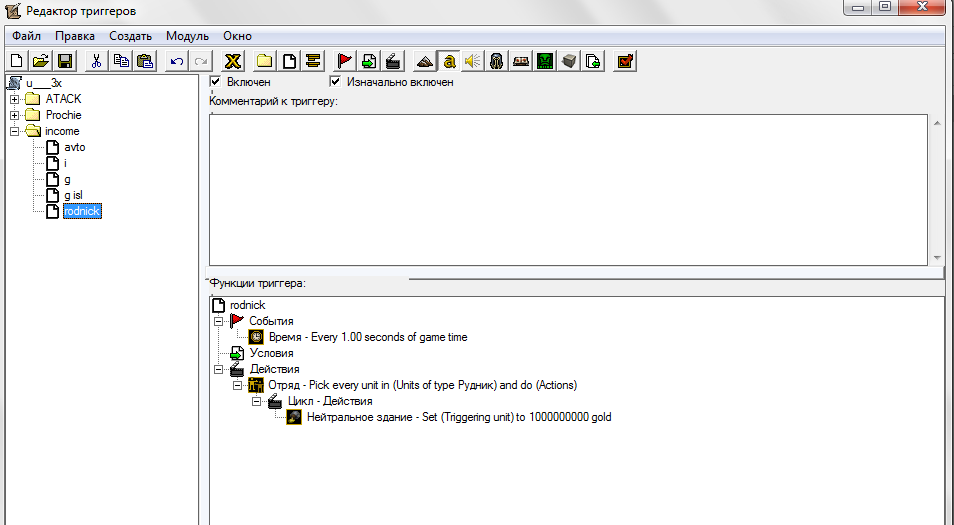The image size is (954, 525).
Task: Open the Правка menu
Action: [75, 36]
